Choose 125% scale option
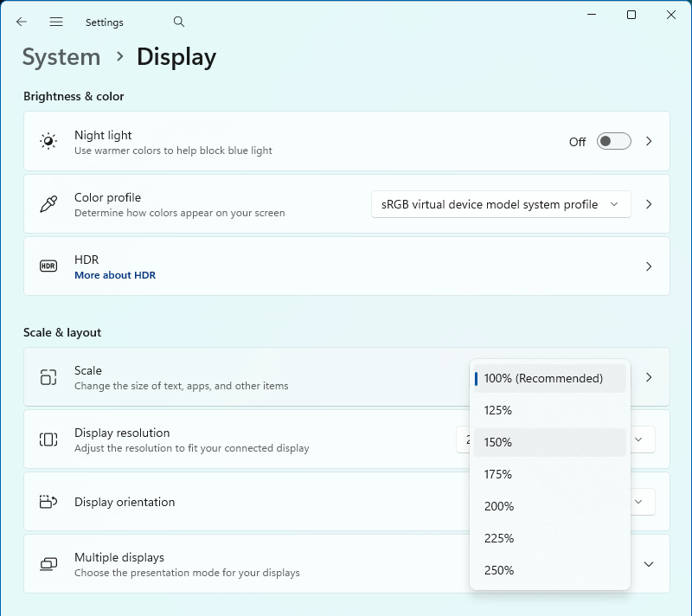This screenshot has width=692, height=616. (x=549, y=410)
